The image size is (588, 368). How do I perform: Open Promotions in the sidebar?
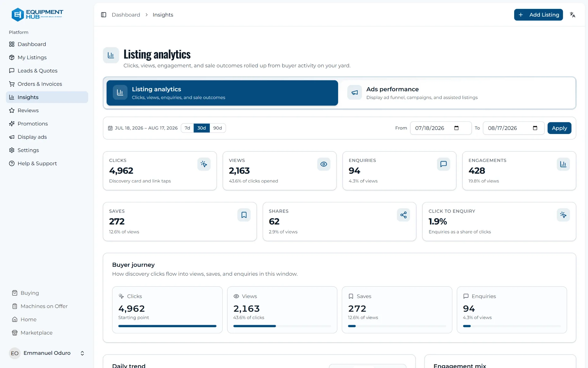point(47,124)
